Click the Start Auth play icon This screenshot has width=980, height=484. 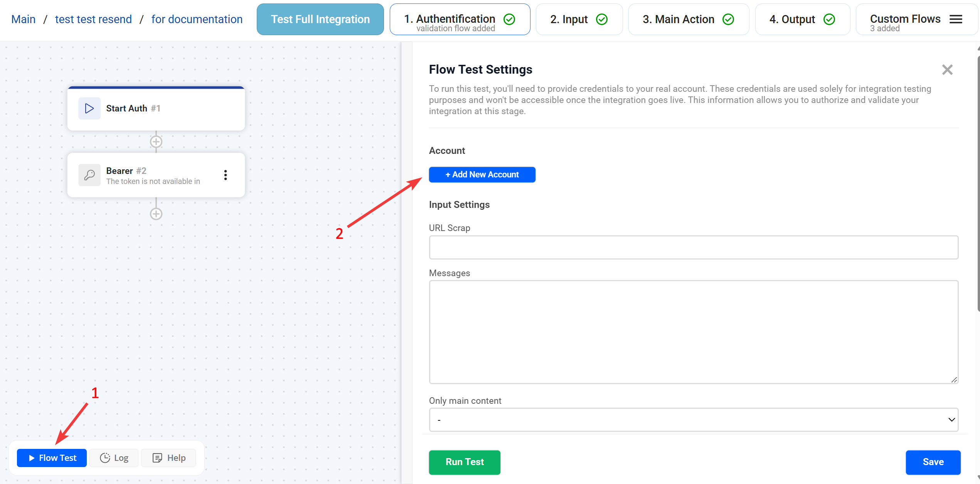89,108
